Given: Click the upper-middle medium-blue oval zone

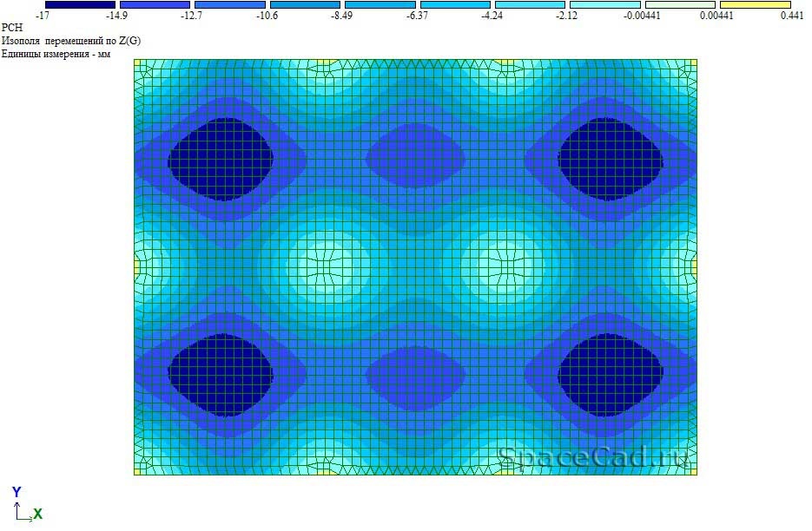Looking at the screenshot, I should (415, 156).
